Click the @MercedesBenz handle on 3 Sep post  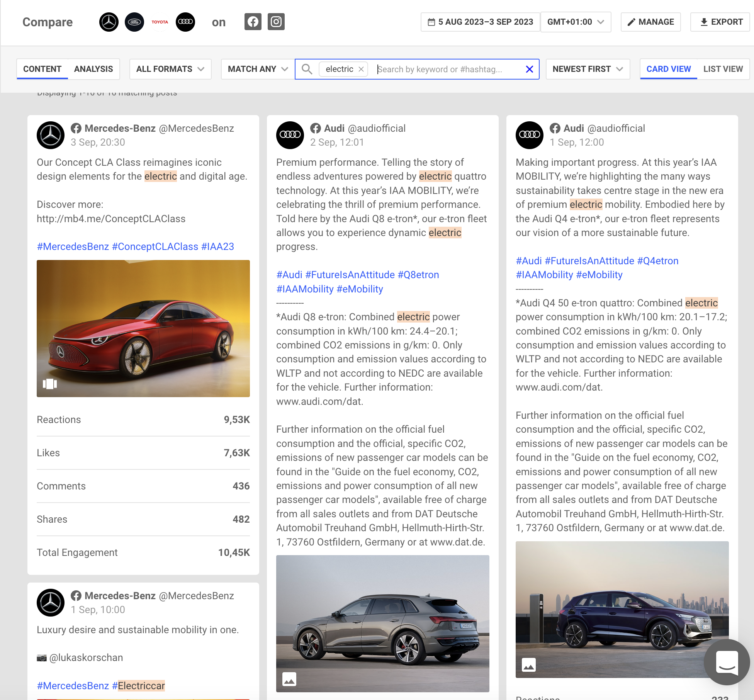pos(196,128)
